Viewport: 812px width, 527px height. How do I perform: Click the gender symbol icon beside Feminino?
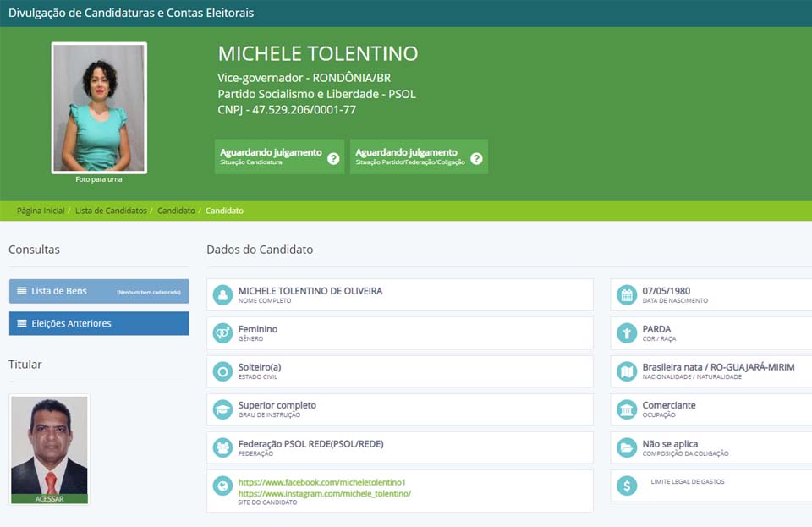222,333
